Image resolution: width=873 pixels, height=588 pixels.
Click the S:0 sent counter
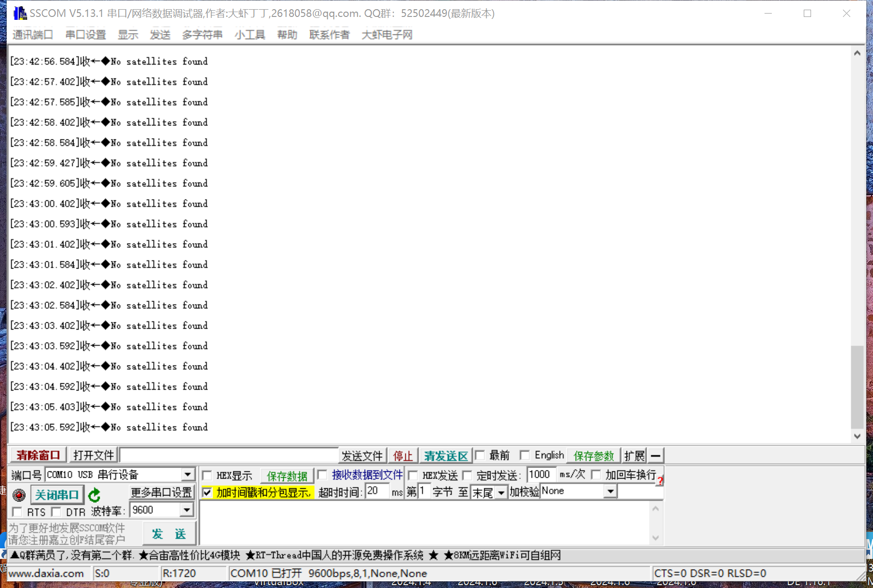102,573
